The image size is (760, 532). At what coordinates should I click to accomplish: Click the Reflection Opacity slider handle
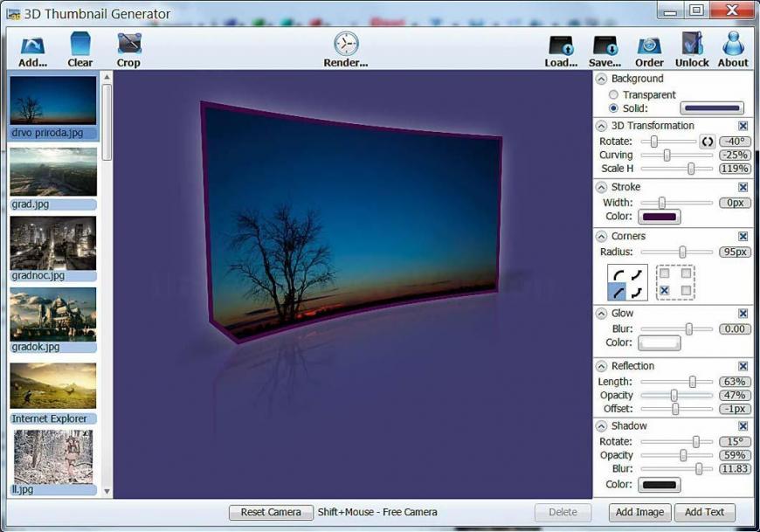tap(674, 396)
